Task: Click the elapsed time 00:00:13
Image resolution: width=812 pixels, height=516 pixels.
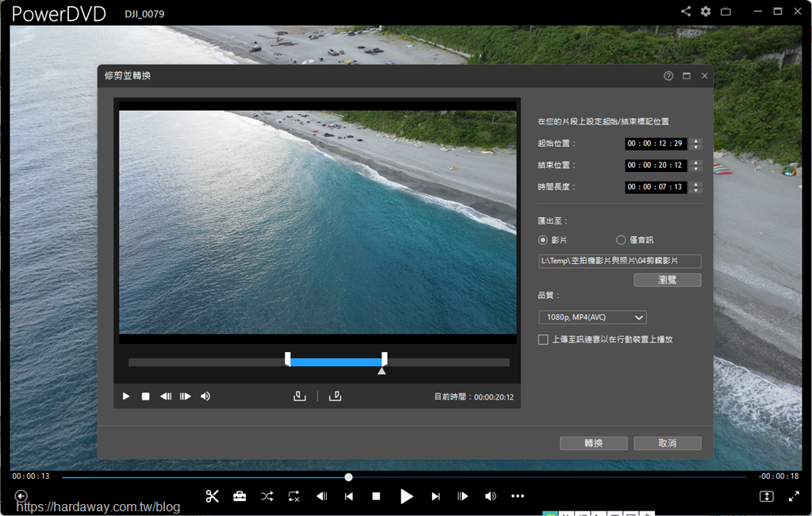Action: pyautogui.click(x=31, y=476)
